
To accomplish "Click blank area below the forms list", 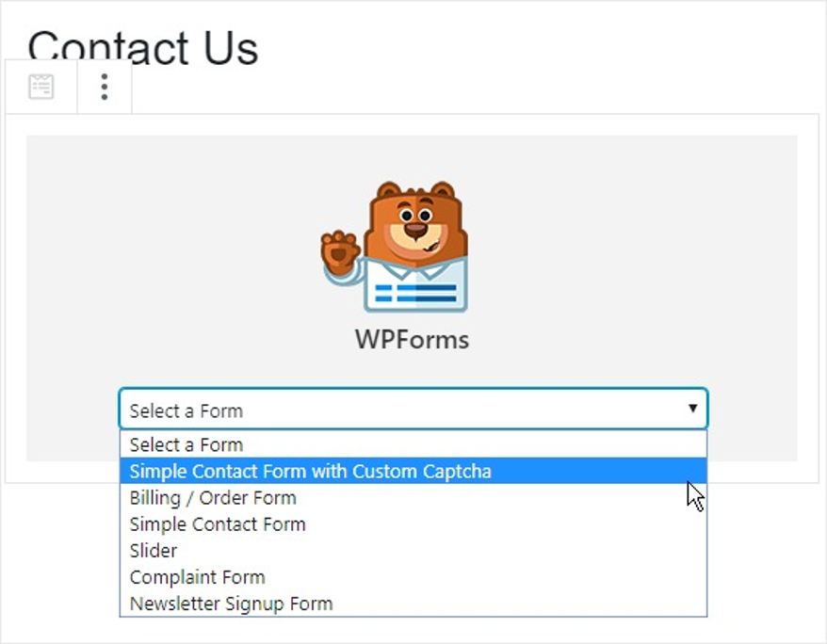I will pyautogui.click(x=414, y=631).
